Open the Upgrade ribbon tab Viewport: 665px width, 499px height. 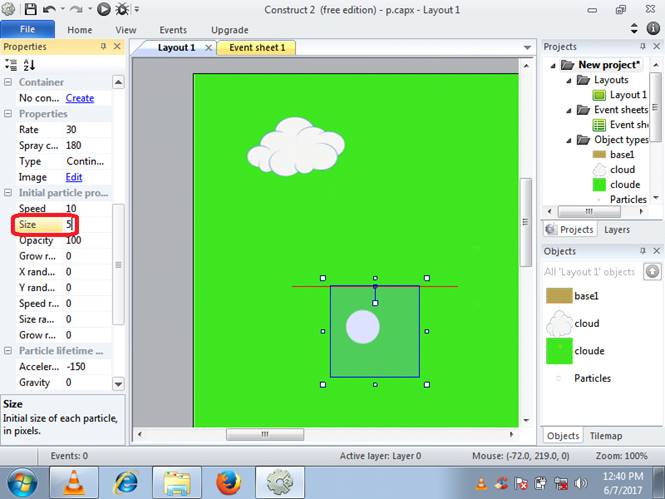[230, 30]
